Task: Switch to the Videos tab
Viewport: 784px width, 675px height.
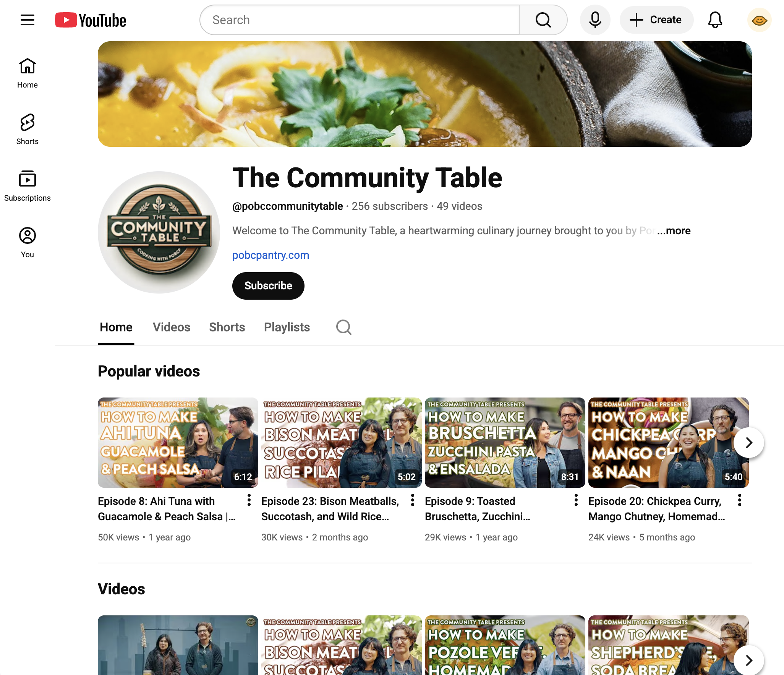Action: pos(171,327)
